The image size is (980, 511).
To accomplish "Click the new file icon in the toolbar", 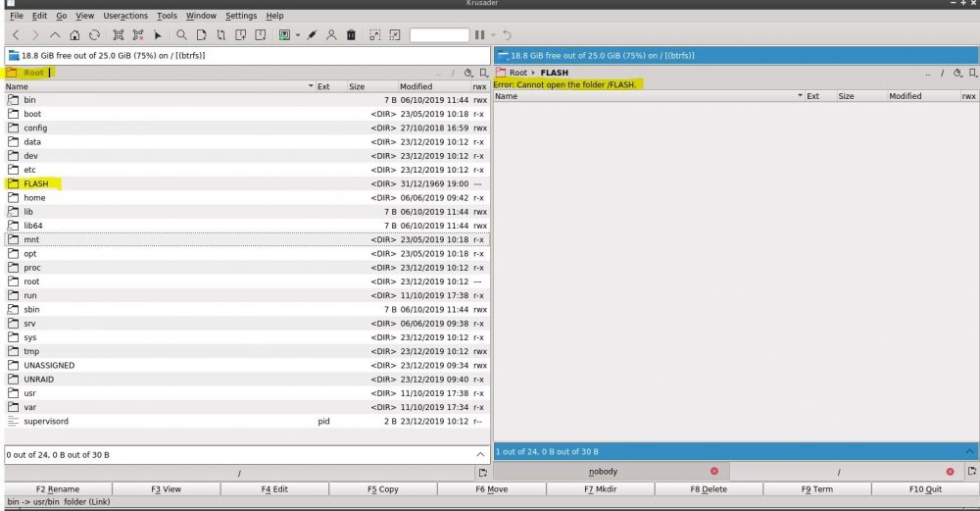I will (201, 35).
